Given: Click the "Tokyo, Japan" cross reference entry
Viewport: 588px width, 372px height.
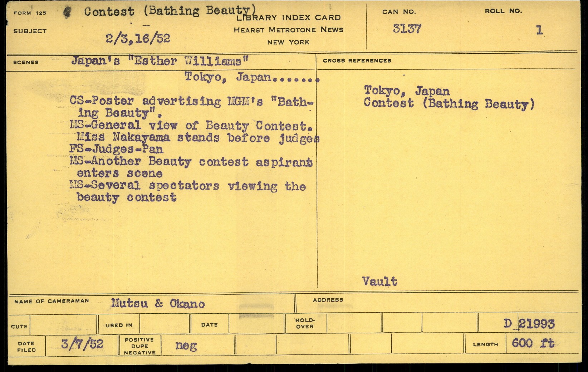Looking at the screenshot, I should 407,91.
